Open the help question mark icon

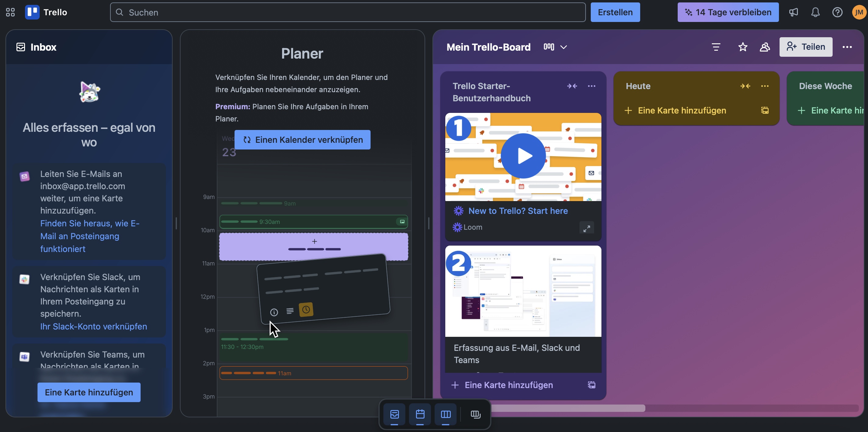coord(837,12)
